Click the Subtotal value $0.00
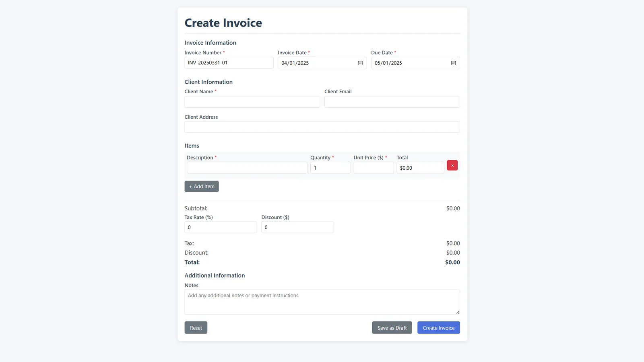Image resolution: width=644 pixels, height=362 pixels. tap(453, 208)
